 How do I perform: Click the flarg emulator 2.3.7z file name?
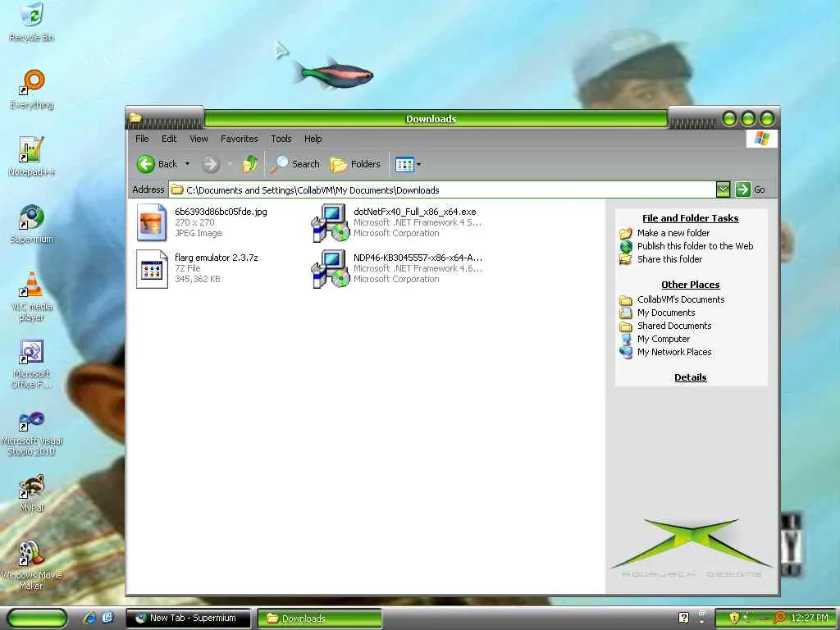click(x=217, y=258)
